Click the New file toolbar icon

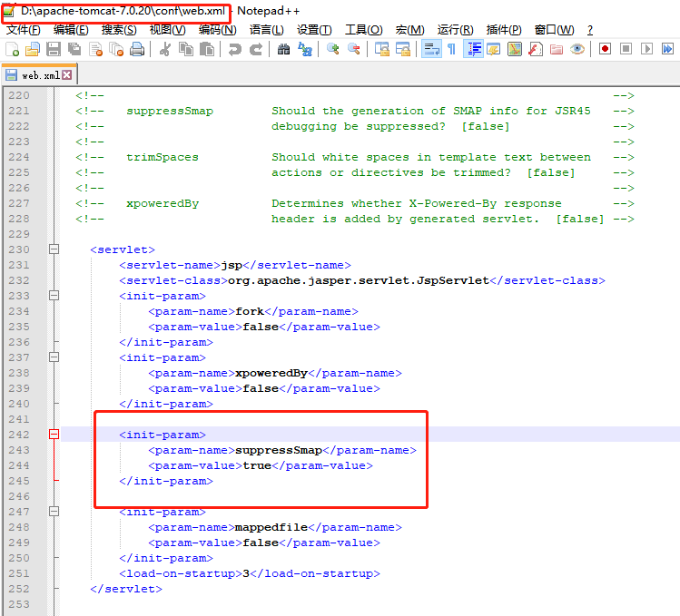12,49
